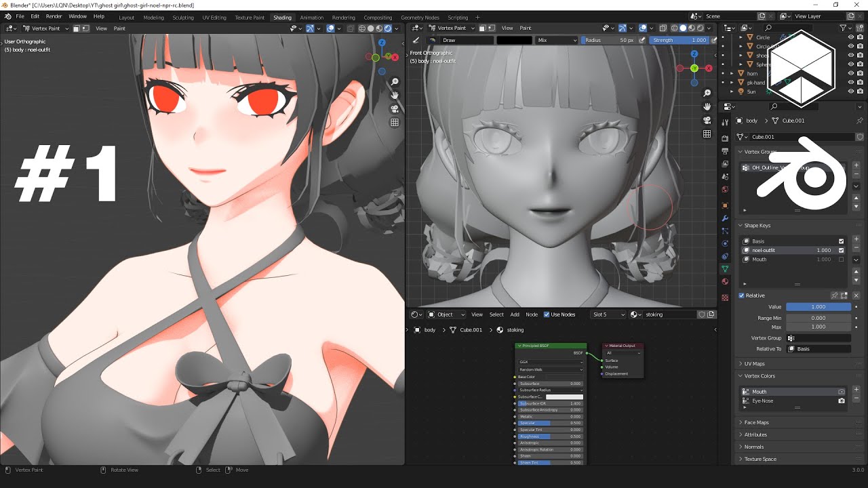Clear shape keys X button
The height and width of the screenshot is (488, 868).
pos(856,296)
